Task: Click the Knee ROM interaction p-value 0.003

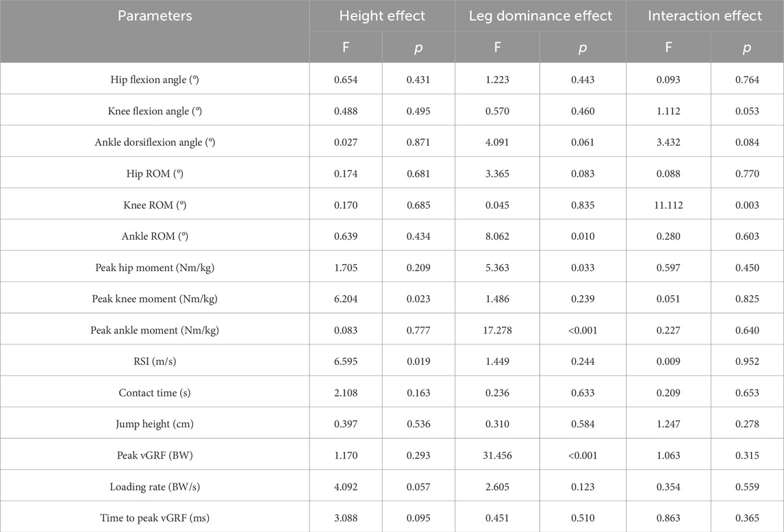Action: tap(746, 205)
